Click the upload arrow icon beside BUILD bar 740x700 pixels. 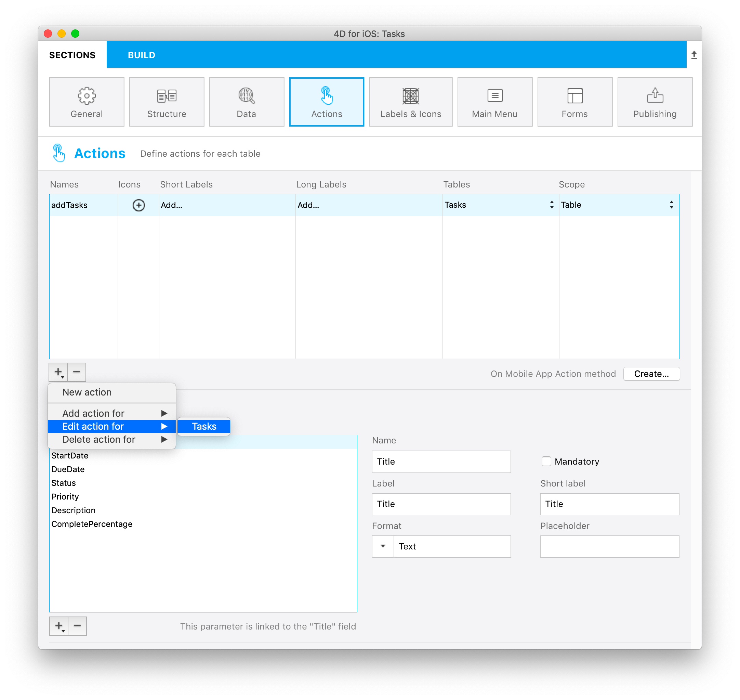[694, 55]
